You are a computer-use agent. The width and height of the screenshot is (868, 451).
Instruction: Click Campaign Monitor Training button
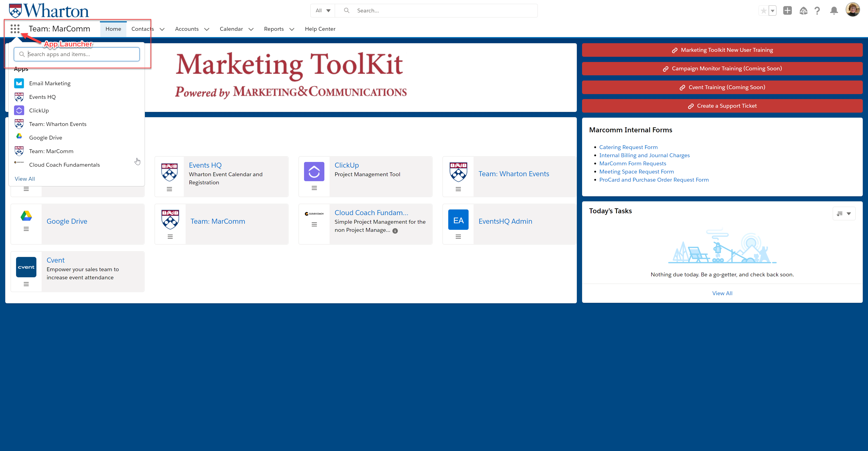click(722, 69)
